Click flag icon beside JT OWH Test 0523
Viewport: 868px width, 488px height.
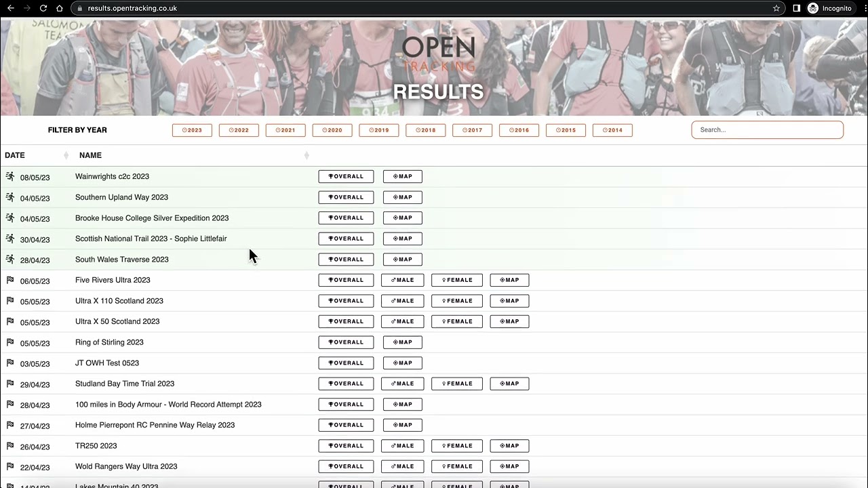pyautogui.click(x=10, y=363)
